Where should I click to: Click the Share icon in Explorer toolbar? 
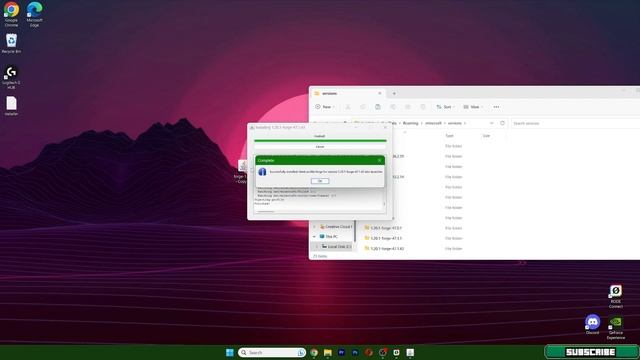tap(407, 107)
